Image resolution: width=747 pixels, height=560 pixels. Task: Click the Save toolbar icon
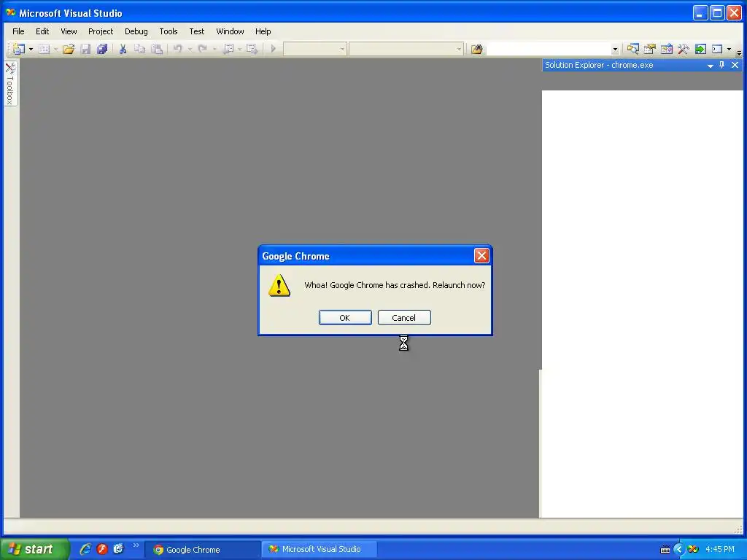pos(86,49)
